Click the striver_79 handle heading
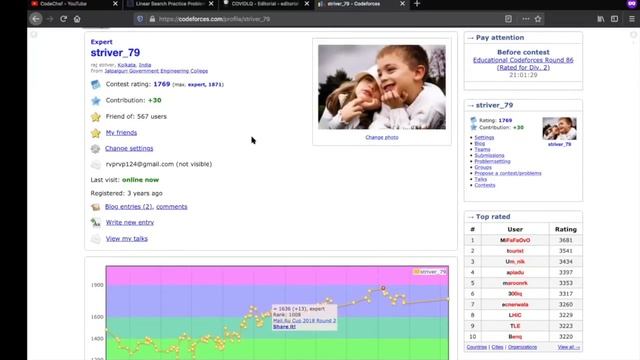 (x=115, y=53)
